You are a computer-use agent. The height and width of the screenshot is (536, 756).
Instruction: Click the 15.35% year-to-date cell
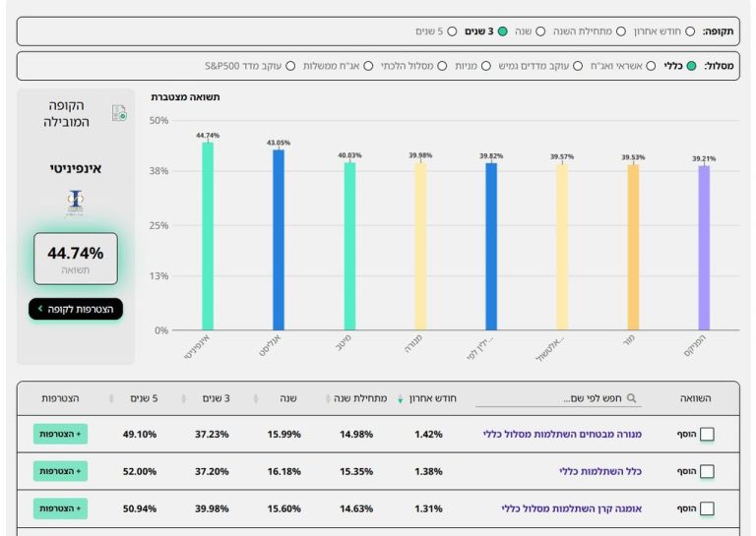(x=356, y=471)
